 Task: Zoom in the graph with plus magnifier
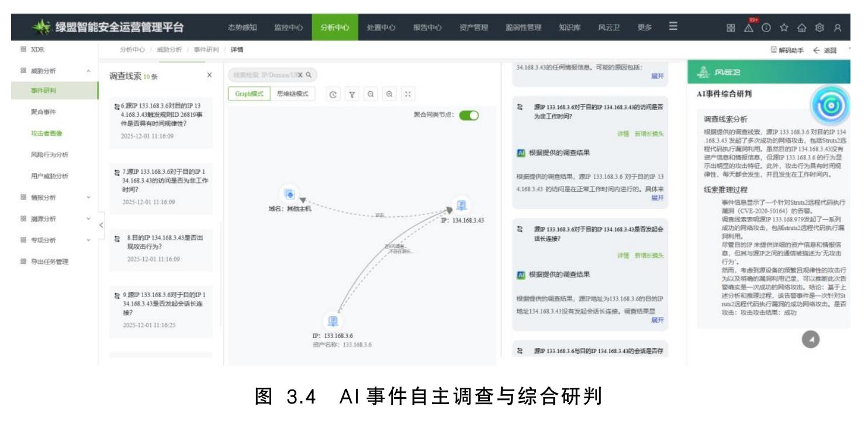tap(389, 94)
